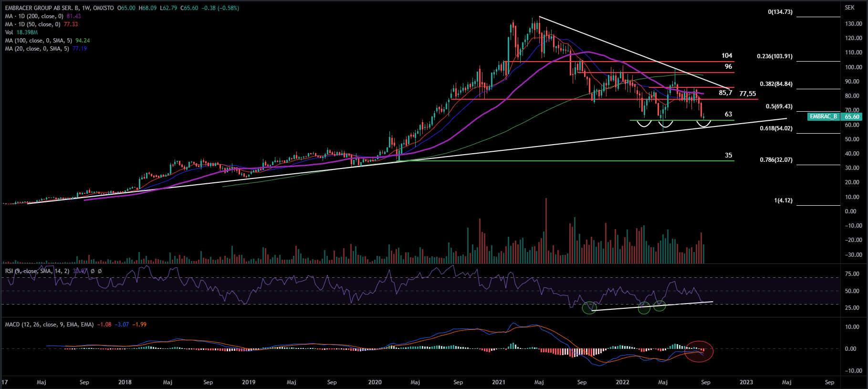Click the 77,55 resistance level text

pyautogui.click(x=747, y=94)
